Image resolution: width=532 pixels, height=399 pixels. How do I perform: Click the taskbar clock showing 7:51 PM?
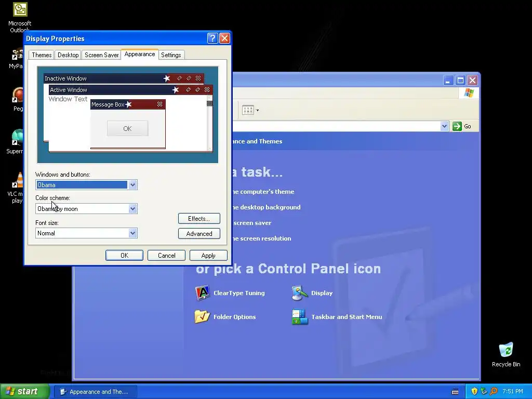coord(513,391)
